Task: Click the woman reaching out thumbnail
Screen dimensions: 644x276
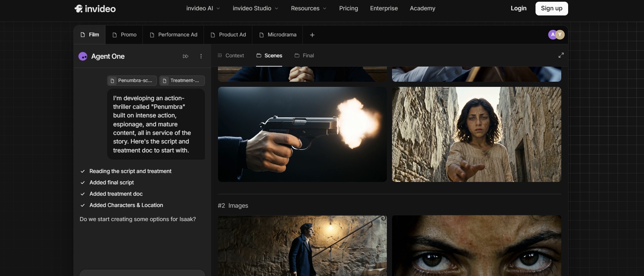Action: (476, 134)
